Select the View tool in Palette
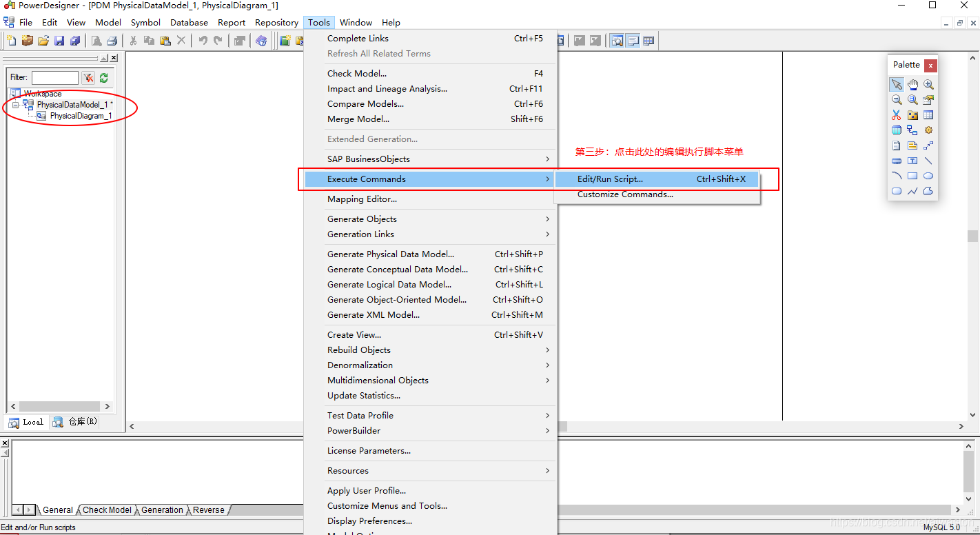980x535 pixels. pyautogui.click(x=897, y=130)
